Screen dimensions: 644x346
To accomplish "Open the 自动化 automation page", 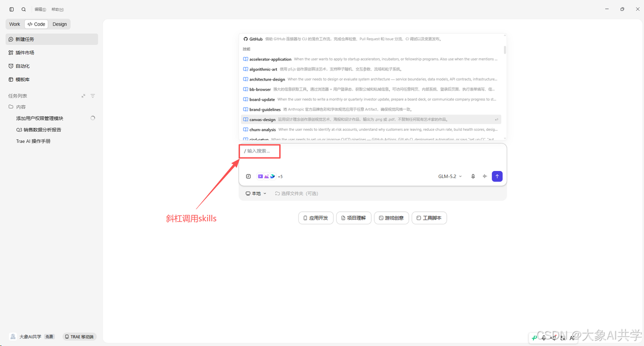I will coord(52,66).
